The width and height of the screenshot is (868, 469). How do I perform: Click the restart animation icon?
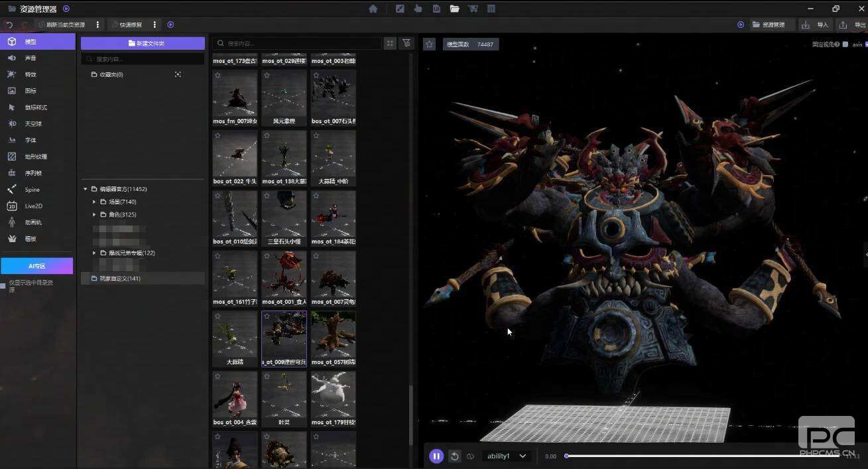click(454, 456)
